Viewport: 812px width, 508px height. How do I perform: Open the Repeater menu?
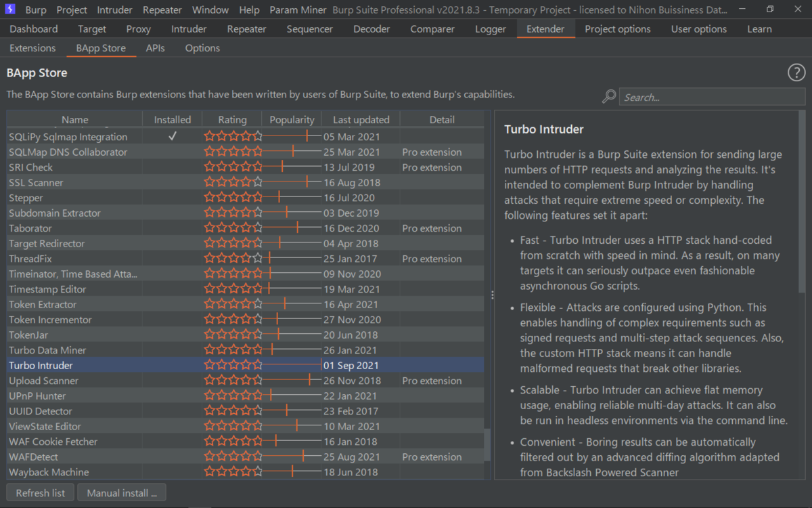click(162, 10)
